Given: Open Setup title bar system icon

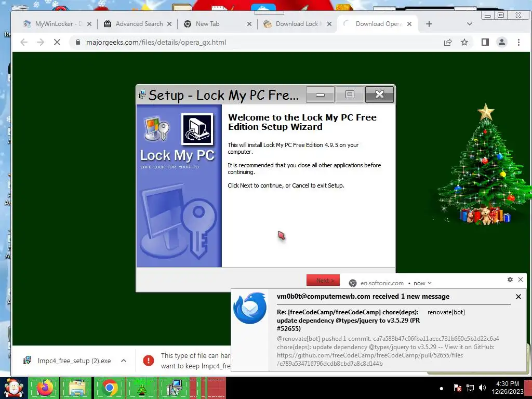Looking at the screenshot, I should 142,95.
